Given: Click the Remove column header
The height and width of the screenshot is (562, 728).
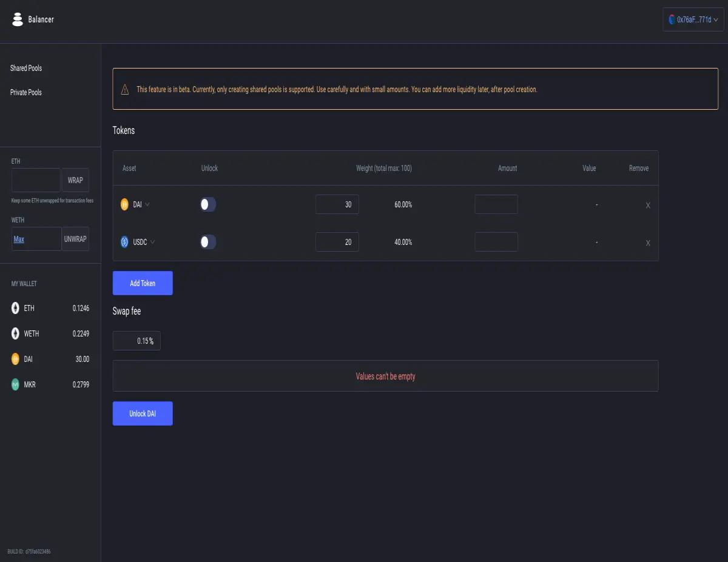Looking at the screenshot, I should [x=639, y=168].
